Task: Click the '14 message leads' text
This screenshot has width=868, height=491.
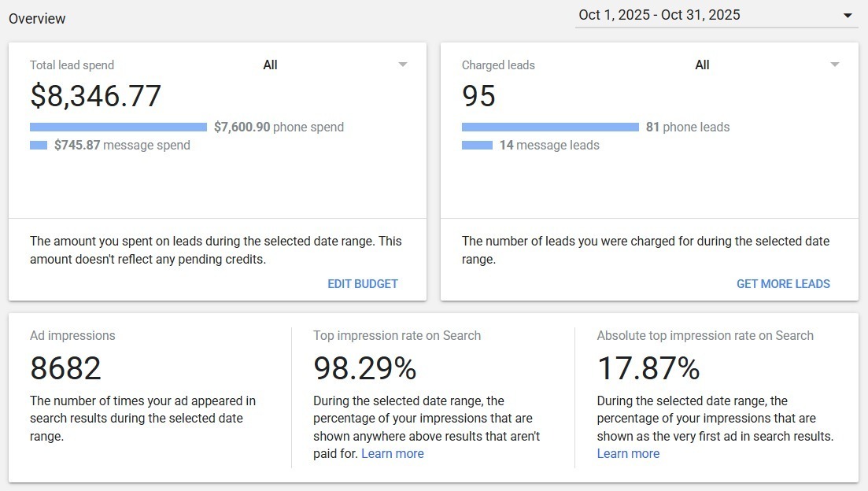Action: click(550, 145)
